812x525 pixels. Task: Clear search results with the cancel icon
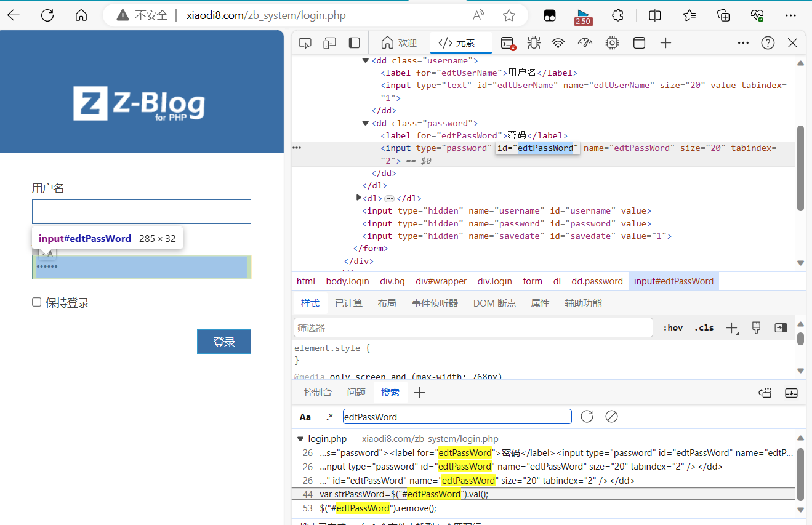click(x=611, y=417)
